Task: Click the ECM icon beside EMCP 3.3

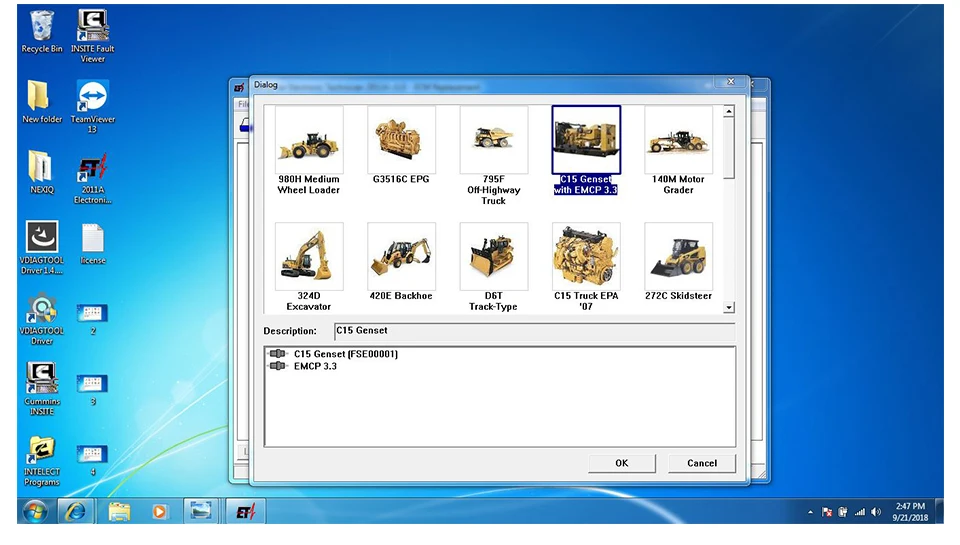Action: pos(278,366)
